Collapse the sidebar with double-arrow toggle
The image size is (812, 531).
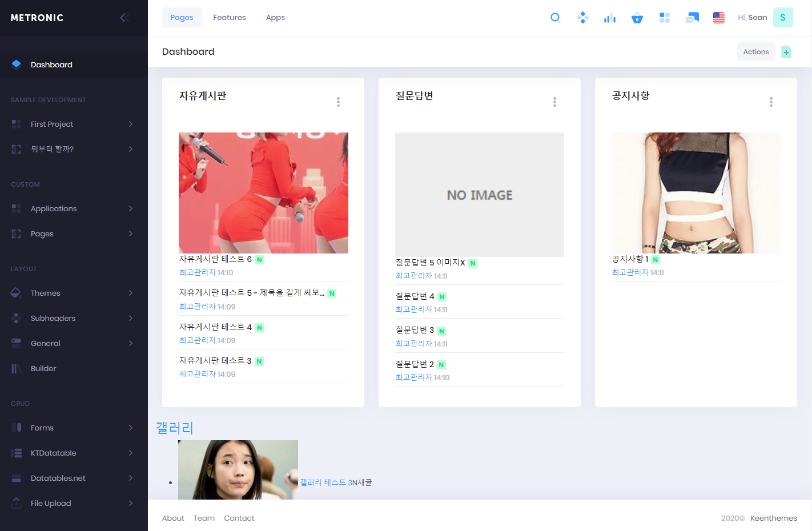[124, 18]
